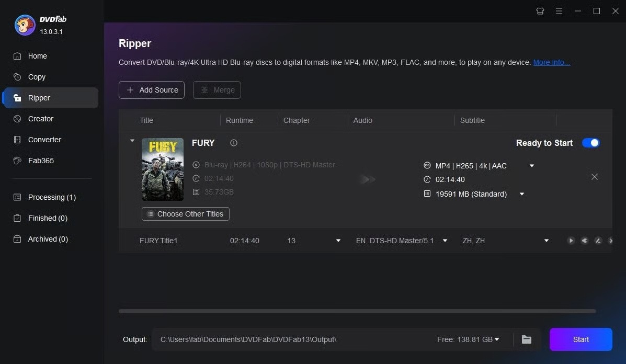The width and height of the screenshot is (626, 364).
Task: Switch to the Copy module
Action: point(36,77)
